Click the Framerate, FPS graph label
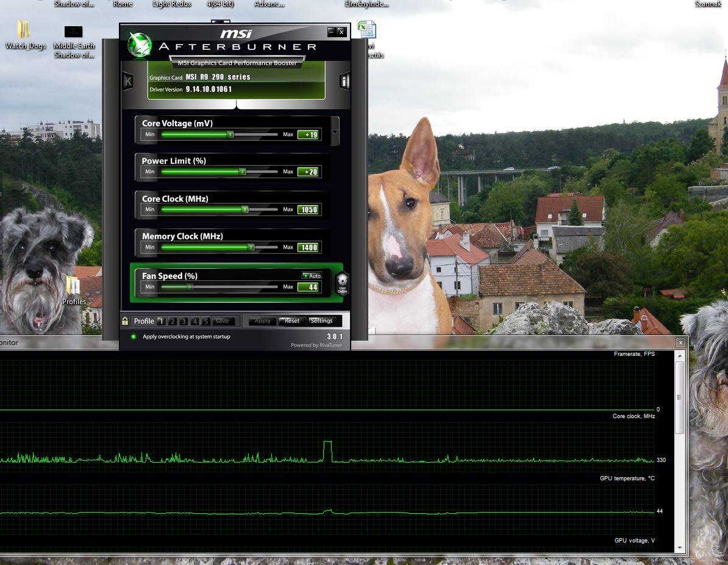Screen dimensions: 728x565 click(x=634, y=354)
